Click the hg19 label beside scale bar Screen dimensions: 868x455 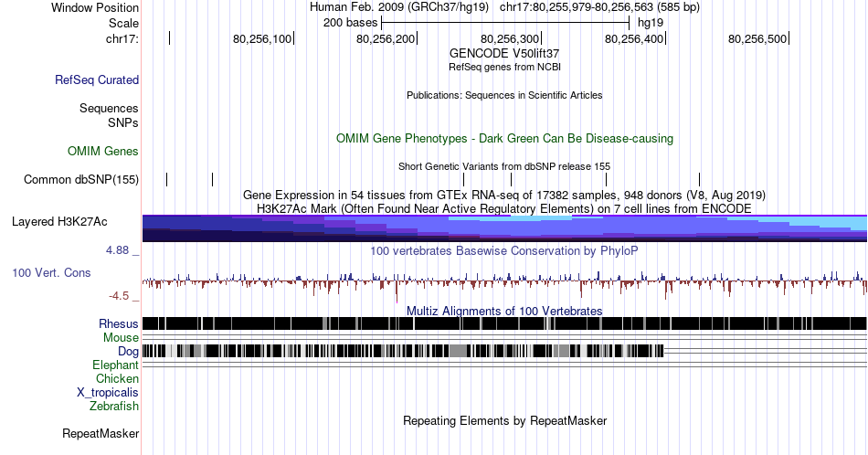(x=651, y=23)
